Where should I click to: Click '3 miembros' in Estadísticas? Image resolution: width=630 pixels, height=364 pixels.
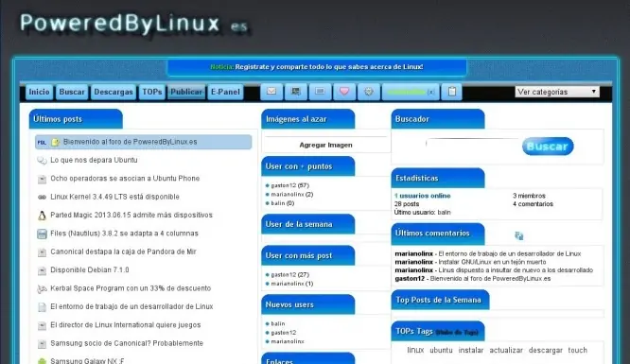click(x=529, y=196)
